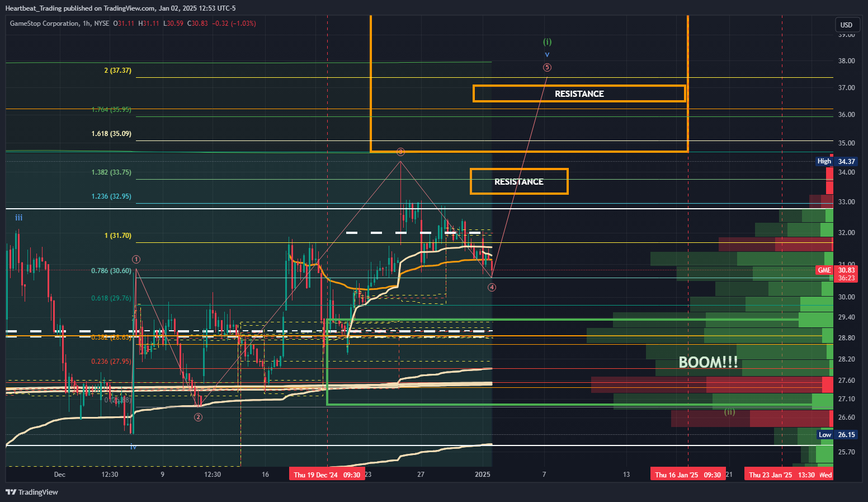Click the High 34.37 price label

[x=836, y=161]
